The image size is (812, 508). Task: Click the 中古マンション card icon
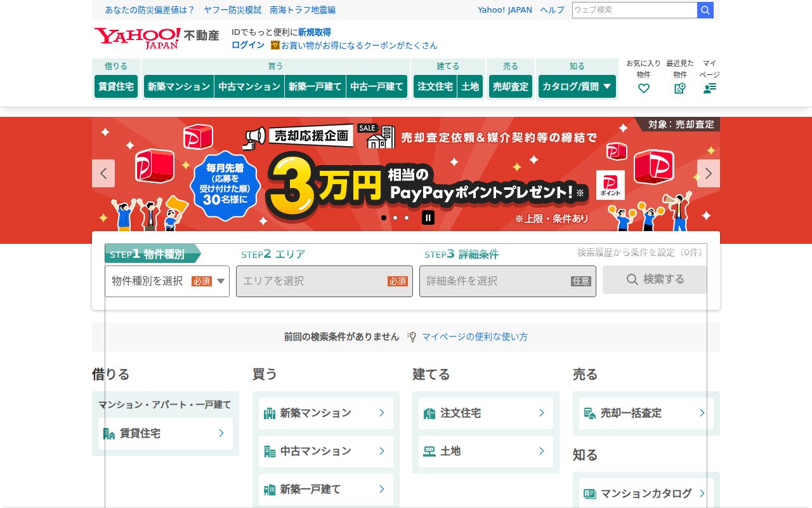click(270, 451)
